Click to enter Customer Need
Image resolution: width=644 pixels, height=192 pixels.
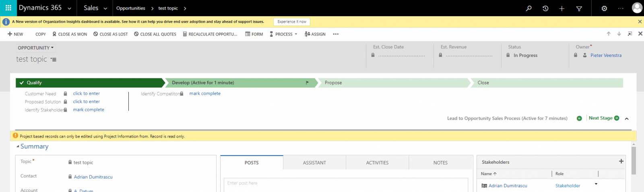coord(86,94)
